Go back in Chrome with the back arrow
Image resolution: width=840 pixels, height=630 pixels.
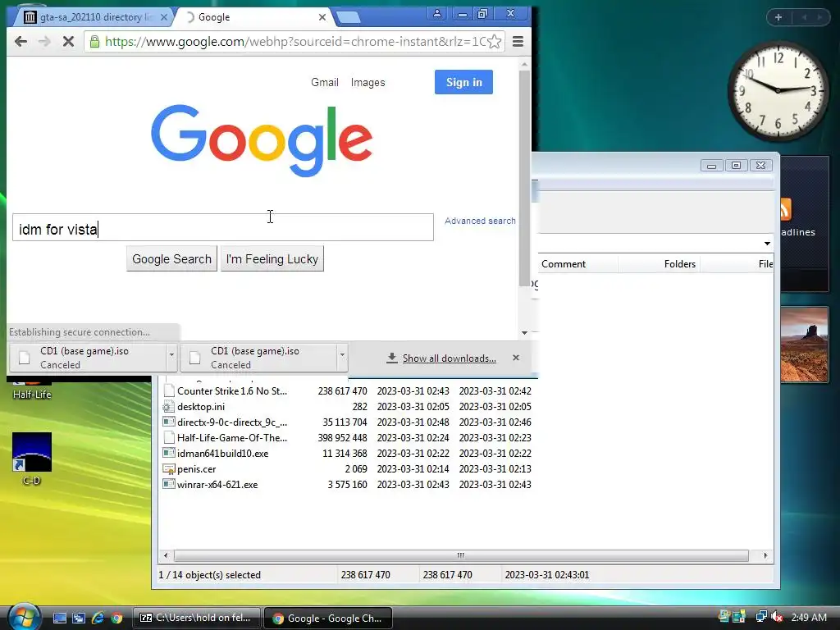[21, 42]
